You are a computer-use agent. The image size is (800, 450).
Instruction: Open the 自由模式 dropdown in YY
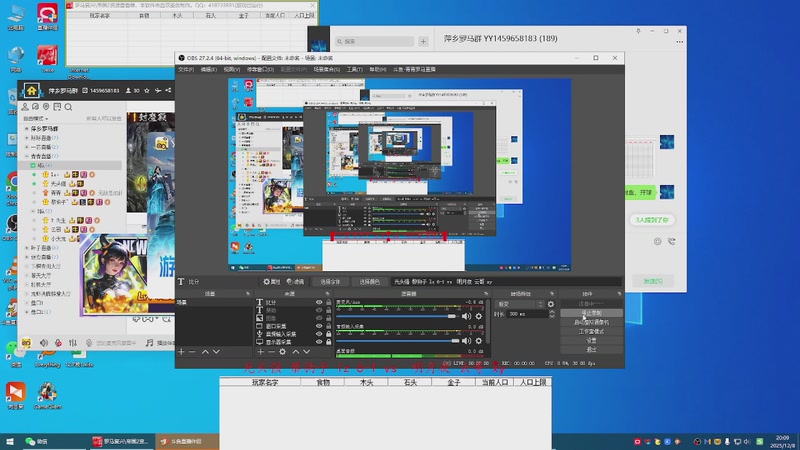pos(36,118)
